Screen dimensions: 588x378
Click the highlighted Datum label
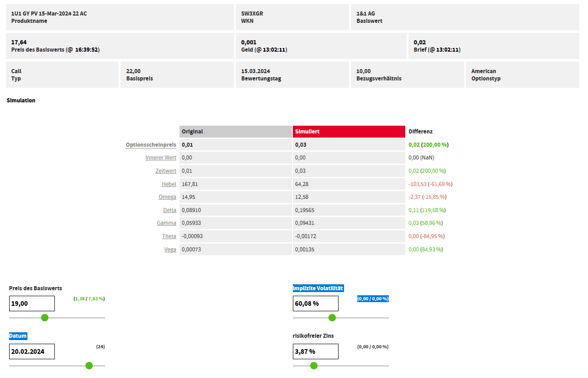pos(18,336)
